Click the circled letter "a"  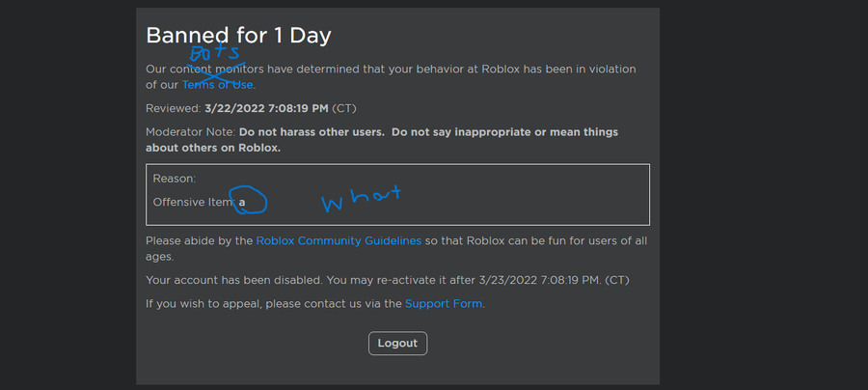244,202
